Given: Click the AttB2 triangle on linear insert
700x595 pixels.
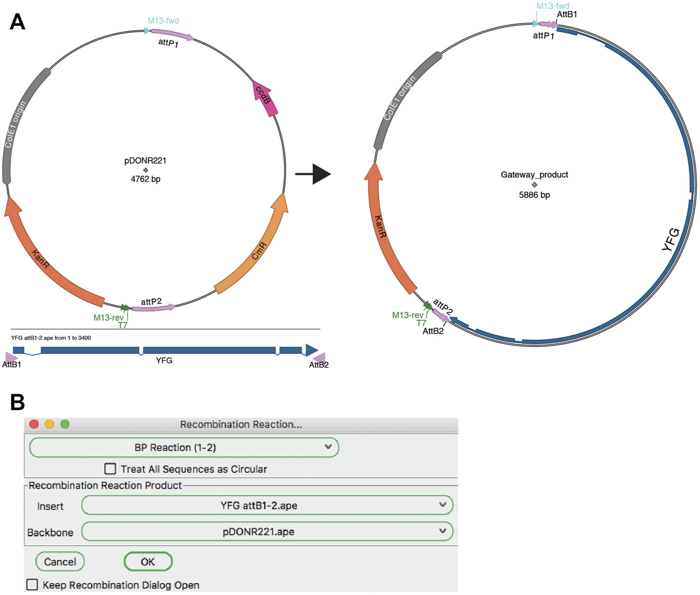Looking at the screenshot, I should click(320, 357).
